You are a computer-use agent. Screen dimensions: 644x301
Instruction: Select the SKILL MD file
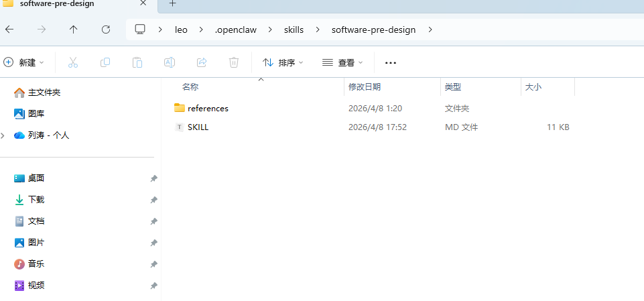(x=198, y=127)
